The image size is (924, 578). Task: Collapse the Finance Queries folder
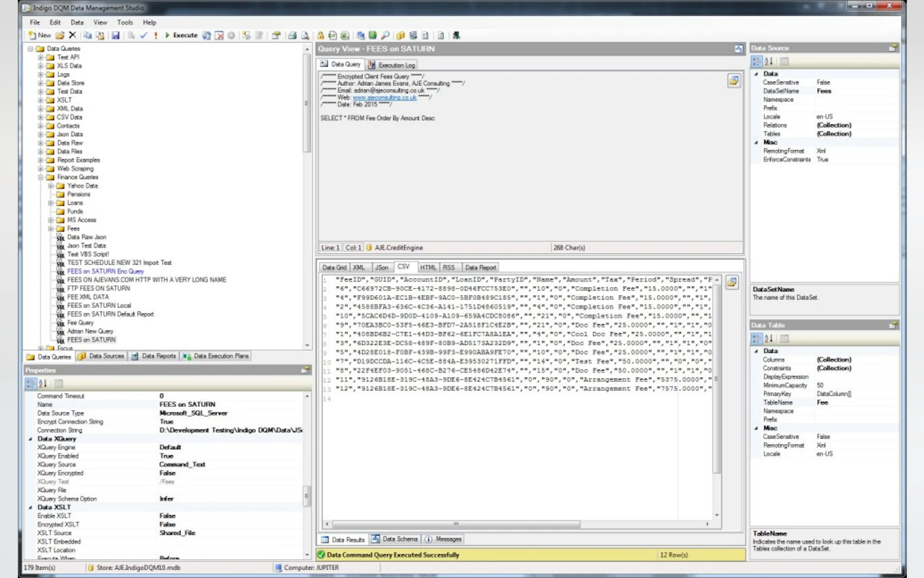[40, 177]
